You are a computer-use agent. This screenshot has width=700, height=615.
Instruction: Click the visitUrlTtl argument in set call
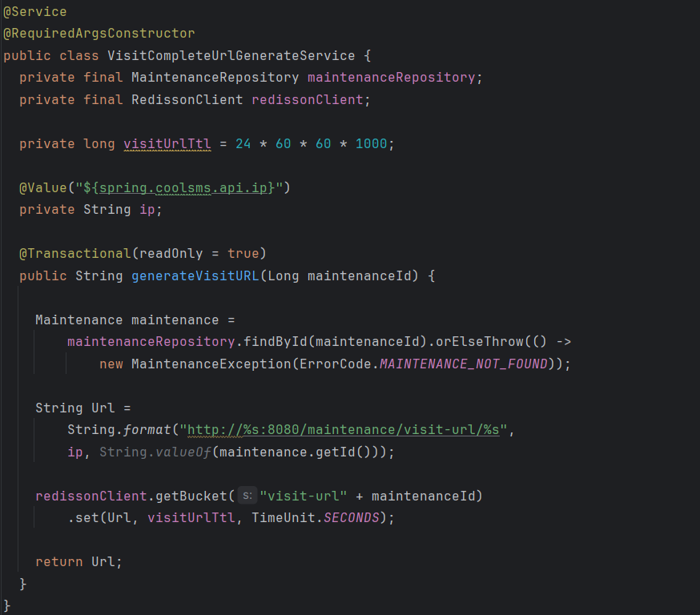coord(191,518)
